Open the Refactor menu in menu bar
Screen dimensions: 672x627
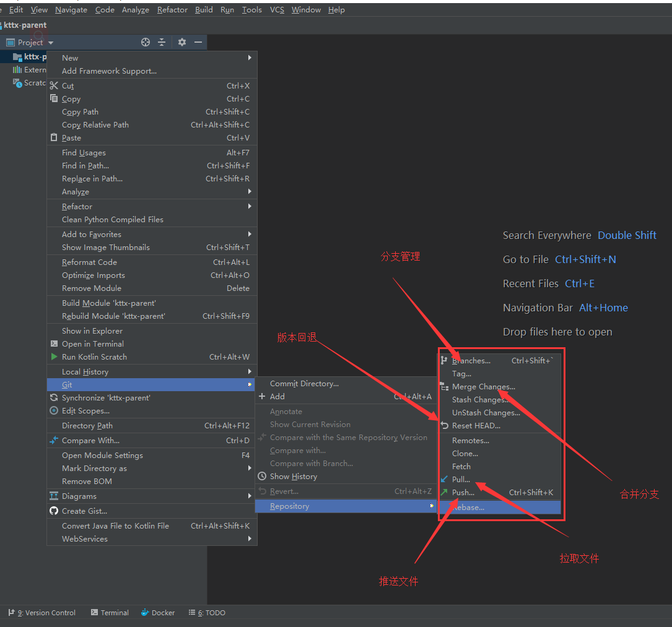click(x=172, y=9)
